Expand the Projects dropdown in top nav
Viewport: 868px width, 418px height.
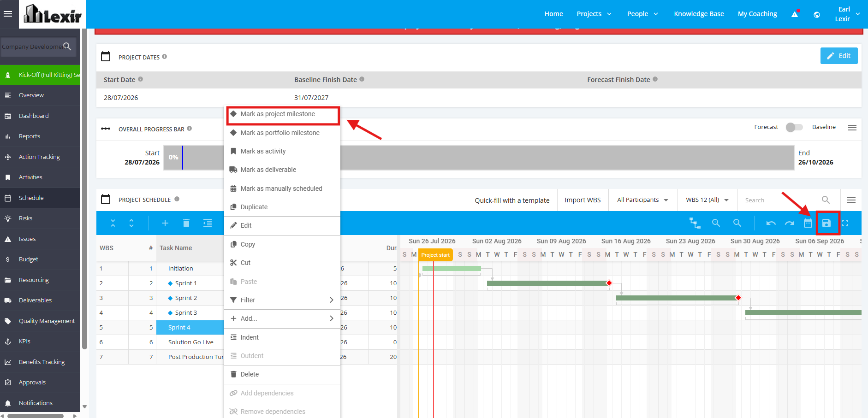594,14
